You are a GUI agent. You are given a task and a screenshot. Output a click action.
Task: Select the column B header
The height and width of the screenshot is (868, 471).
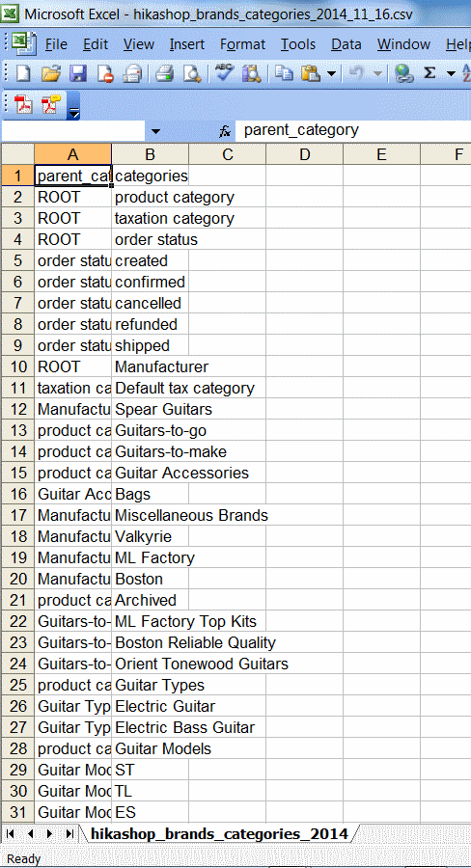coord(151,154)
